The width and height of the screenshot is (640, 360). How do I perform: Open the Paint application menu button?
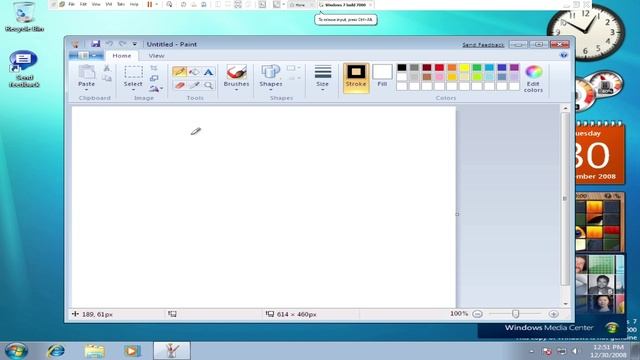pyautogui.click(x=86, y=56)
